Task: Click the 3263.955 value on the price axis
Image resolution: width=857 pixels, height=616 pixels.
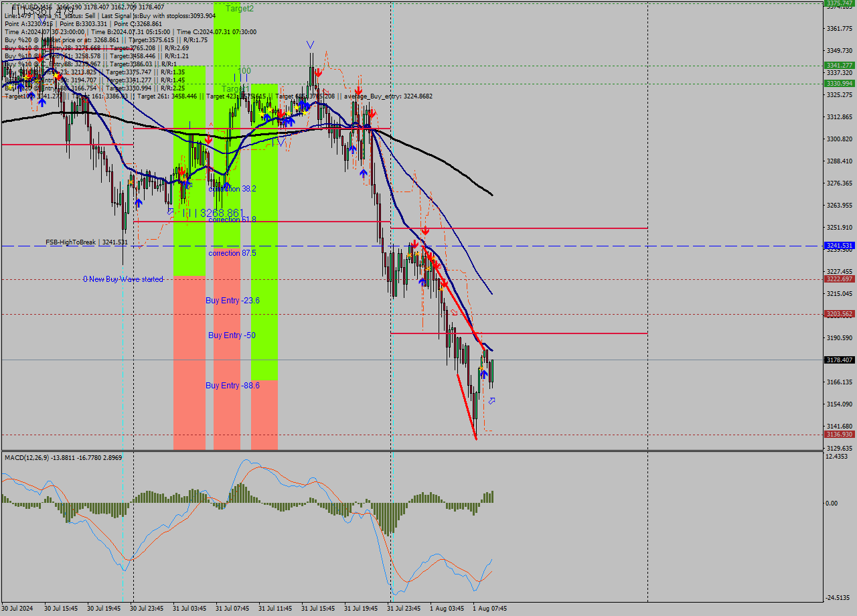Action: (x=839, y=205)
